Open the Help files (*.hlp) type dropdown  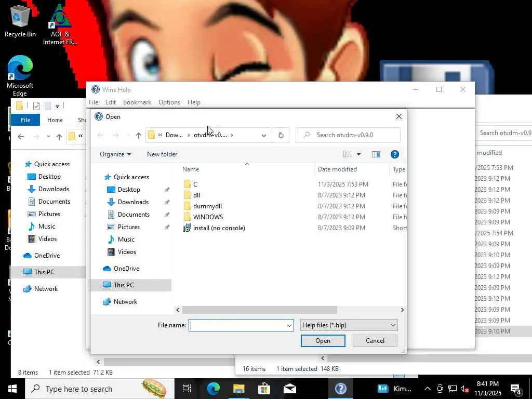(x=349, y=325)
